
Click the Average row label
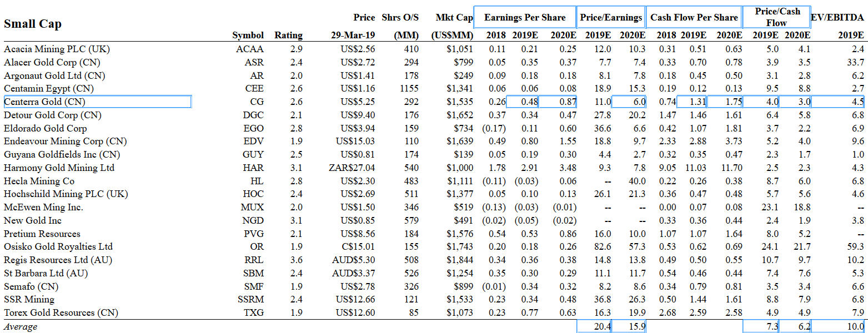[21, 326]
